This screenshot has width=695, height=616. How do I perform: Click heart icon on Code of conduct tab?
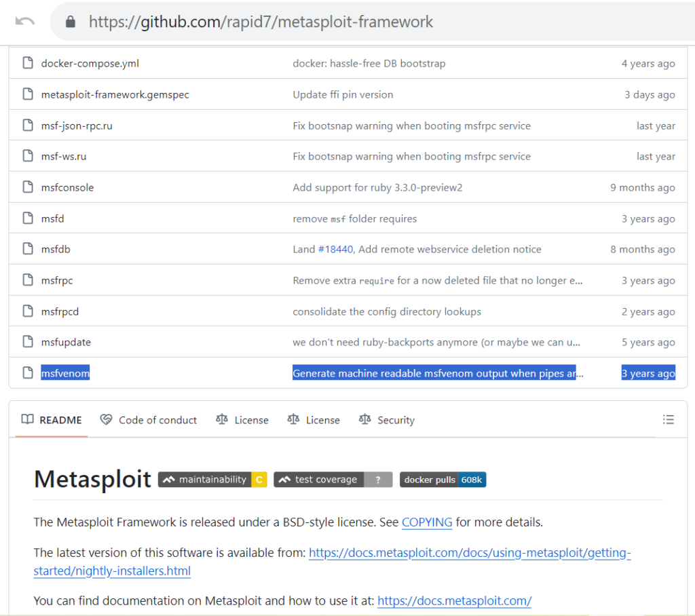click(106, 419)
